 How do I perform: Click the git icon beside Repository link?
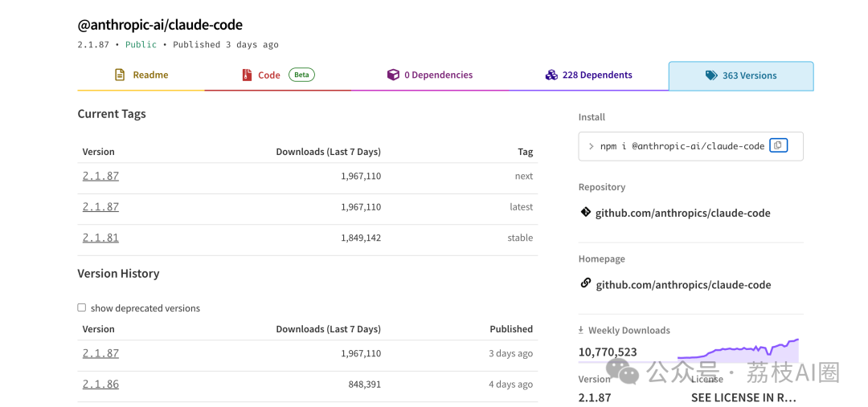pyautogui.click(x=586, y=213)
